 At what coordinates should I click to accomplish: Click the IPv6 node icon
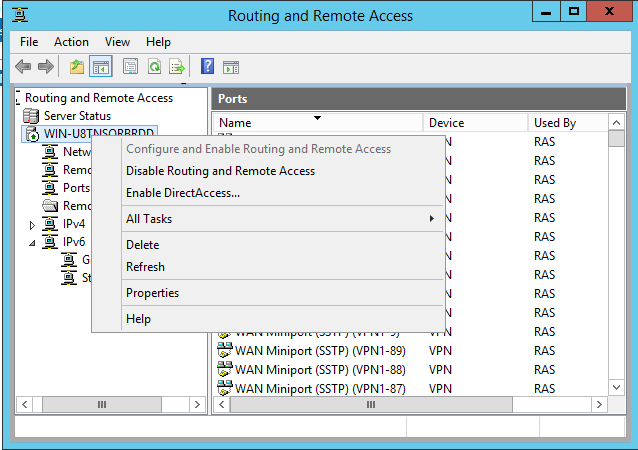pos(50,241)
